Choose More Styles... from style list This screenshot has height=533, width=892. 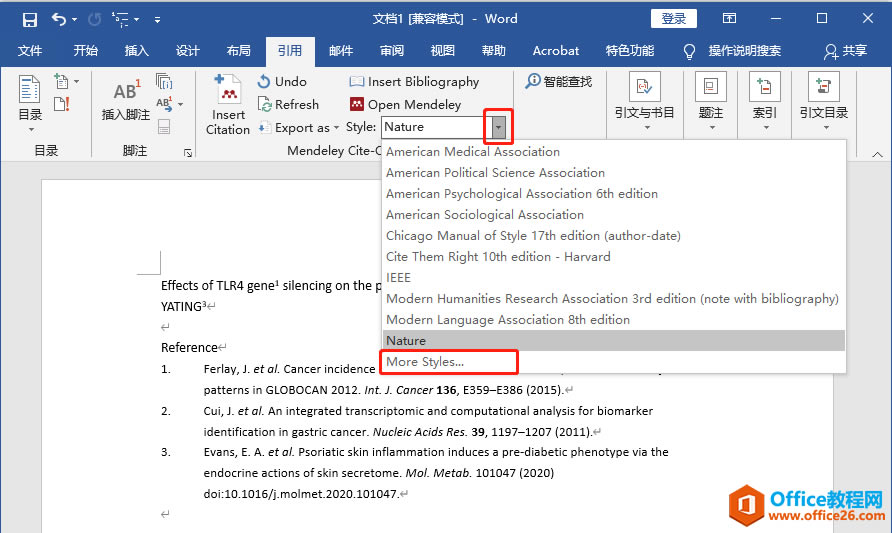point(614,362)
